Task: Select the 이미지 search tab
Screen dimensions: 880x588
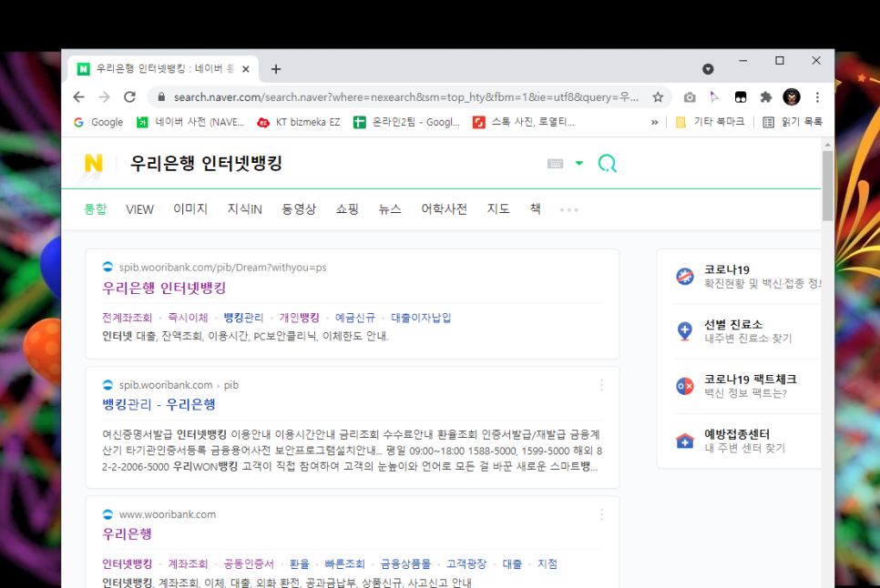Action: (x=190, y=209)
